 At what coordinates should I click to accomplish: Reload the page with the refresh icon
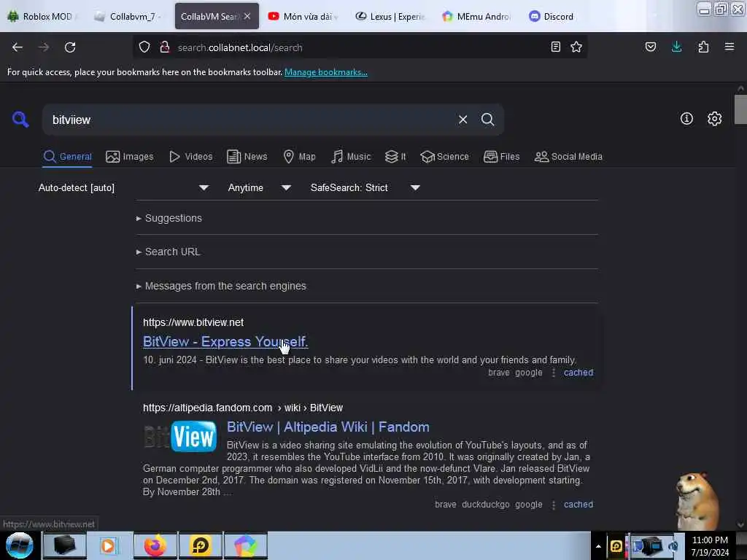point(70,47)
